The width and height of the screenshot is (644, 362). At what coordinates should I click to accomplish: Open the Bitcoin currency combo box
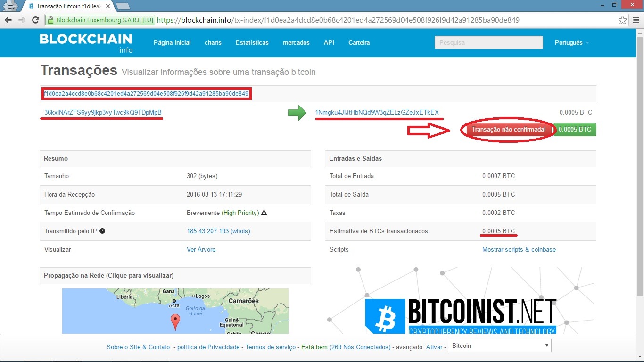click(x=499, y=346)
